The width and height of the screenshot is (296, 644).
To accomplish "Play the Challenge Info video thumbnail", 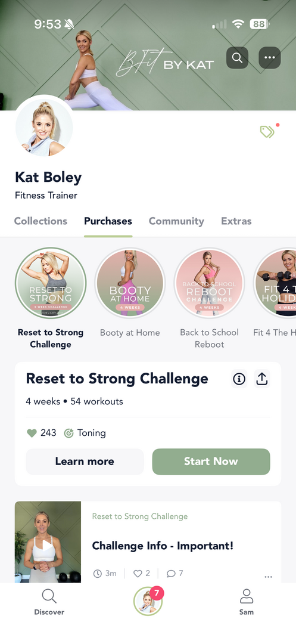I will point(48,542).
